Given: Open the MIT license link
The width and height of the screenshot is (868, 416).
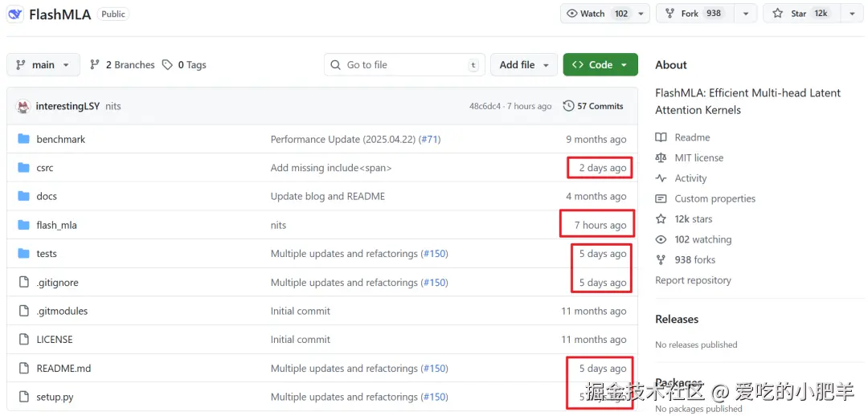Looking at the screenshot, I should 698,158.
